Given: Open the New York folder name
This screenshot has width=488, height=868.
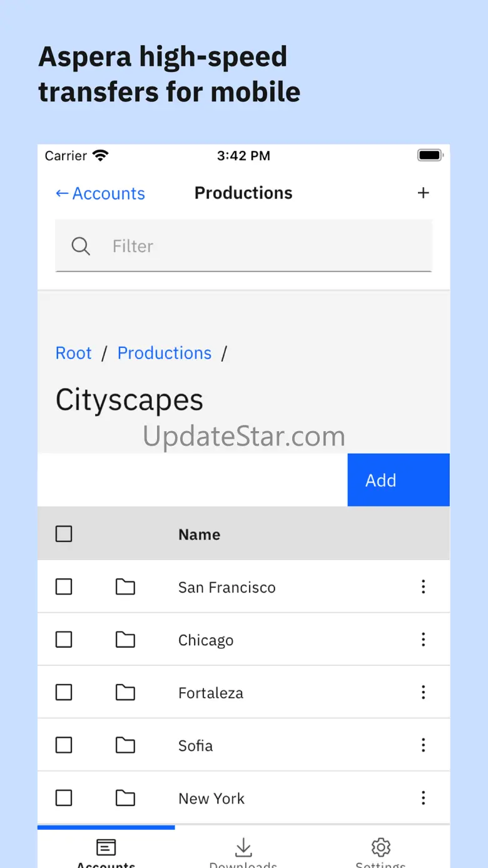Looking at the screenshot, I should (x=211, y=799).
